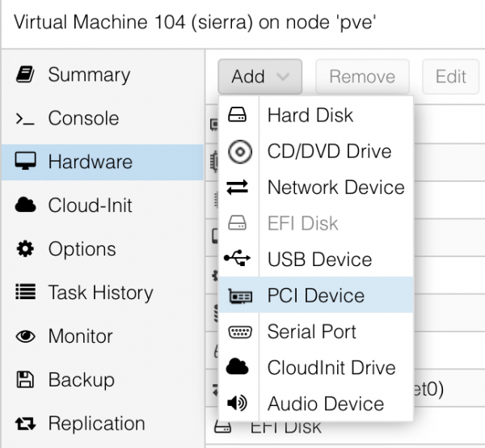Click the Audio Device speaker icon
The width and height of the screenshot is (485, 448).
point(238,404)
